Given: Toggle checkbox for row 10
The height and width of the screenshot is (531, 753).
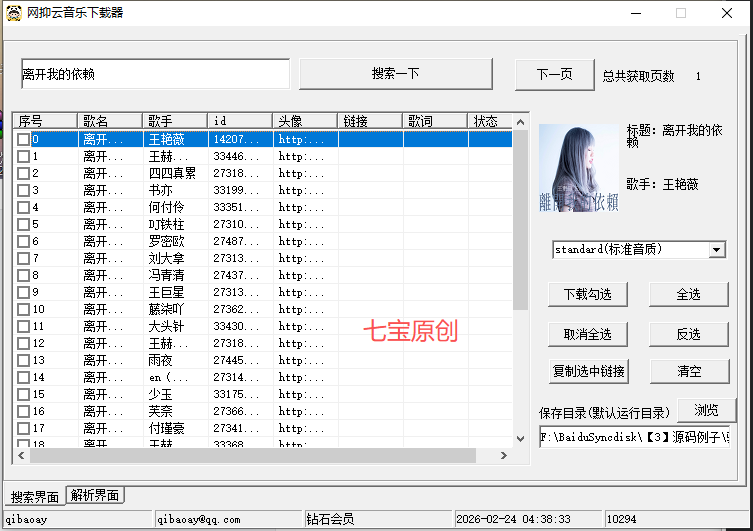Looking at the screenshot, I should [x=23, y=310].
